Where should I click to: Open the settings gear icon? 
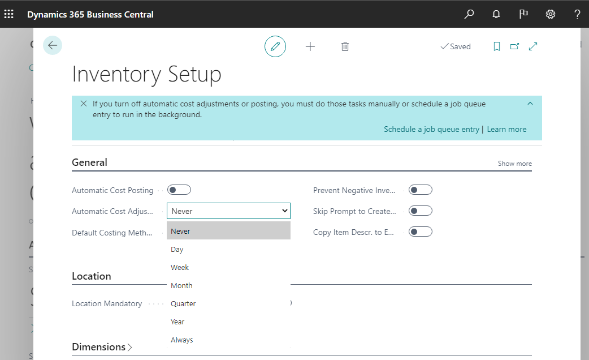coord(550,14)
